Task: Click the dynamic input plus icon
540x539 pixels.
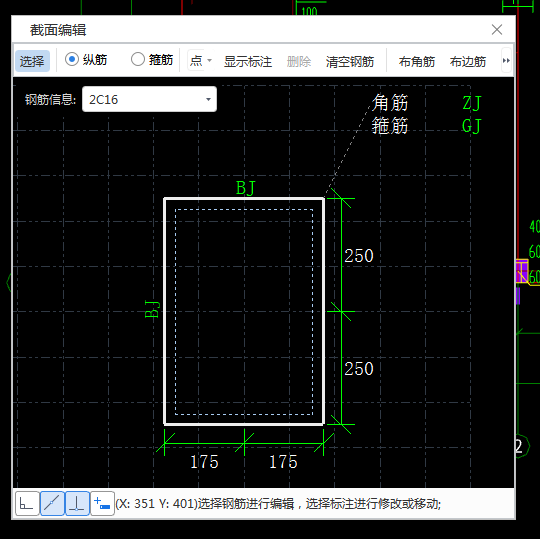Action: (102, 504)
